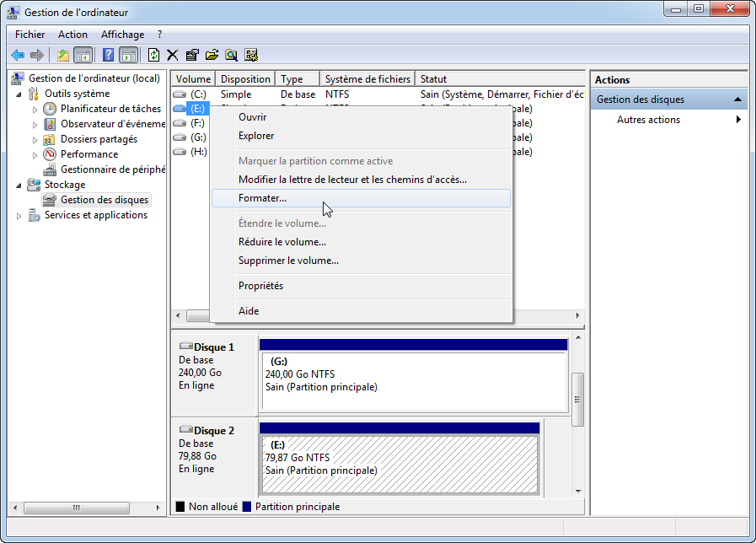
Task: Click the Forward arrow toolbar icon
Action: 37,56
